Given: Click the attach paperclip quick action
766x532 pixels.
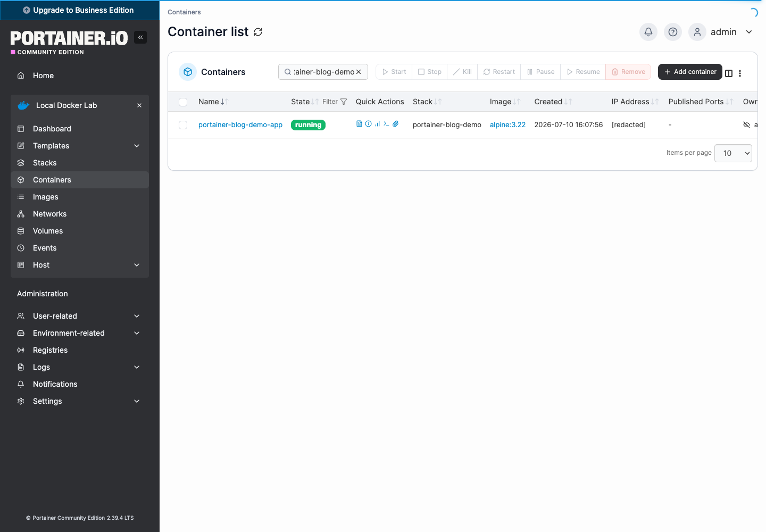Looking at the screenshot, I should coord(395,124).
